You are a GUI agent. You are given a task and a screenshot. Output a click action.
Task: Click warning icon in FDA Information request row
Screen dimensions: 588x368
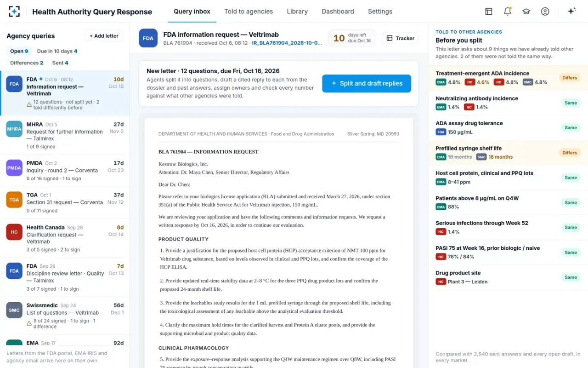tap(29, 105)
